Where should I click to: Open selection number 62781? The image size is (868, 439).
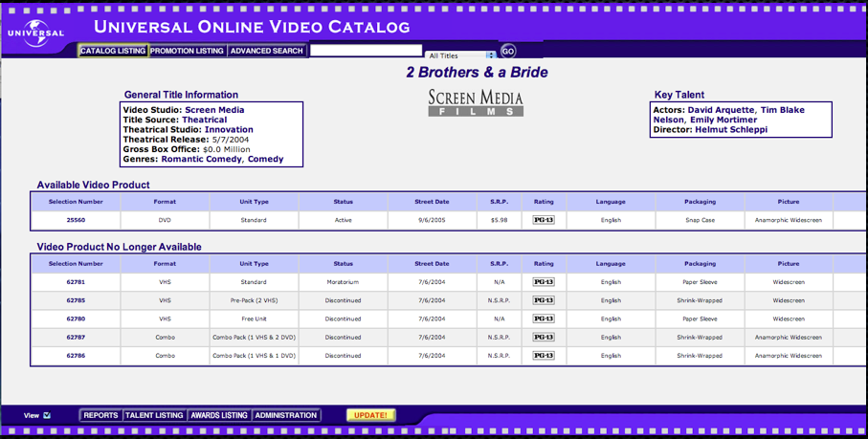click(76, 282)
